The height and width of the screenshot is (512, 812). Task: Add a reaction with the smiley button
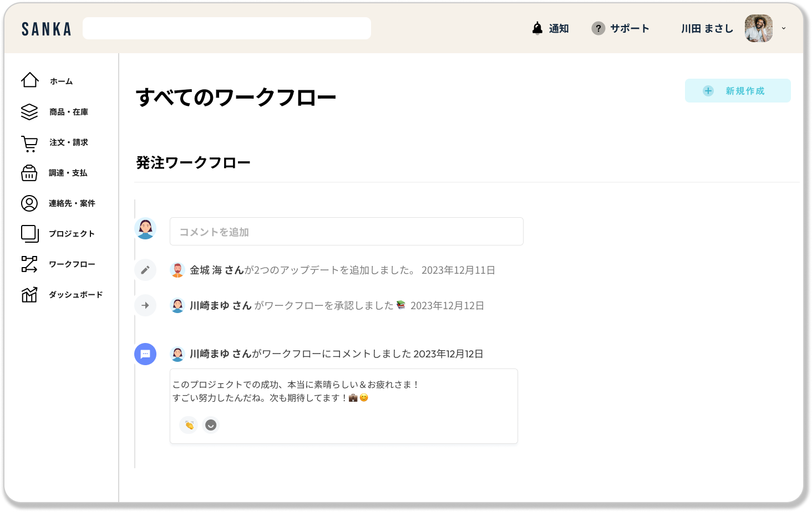211,425
